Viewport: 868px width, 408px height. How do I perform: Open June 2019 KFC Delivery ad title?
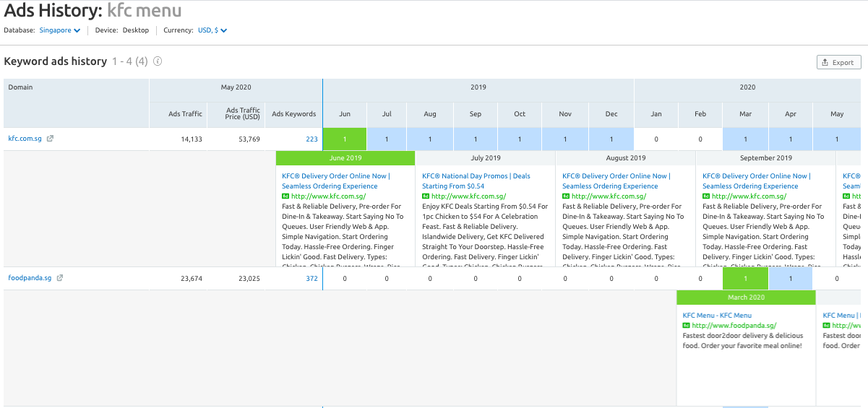click(336, 181)
